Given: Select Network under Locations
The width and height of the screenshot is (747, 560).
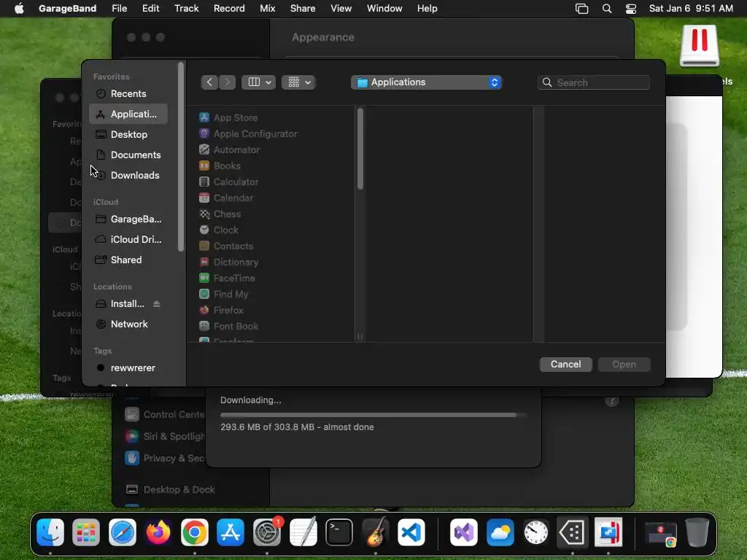Looking at the screenshot, I should tap(128, 324).
